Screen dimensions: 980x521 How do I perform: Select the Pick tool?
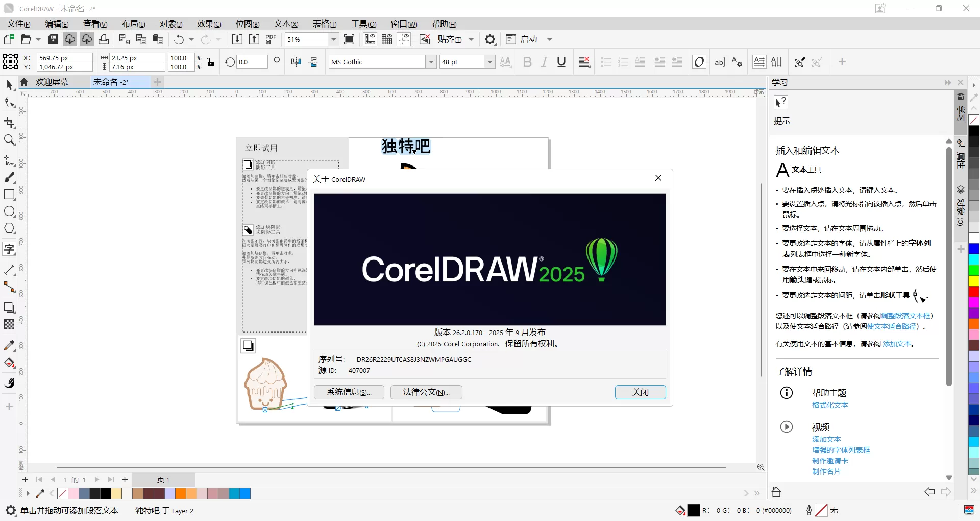pyautogui.click(x=9, y=84)
